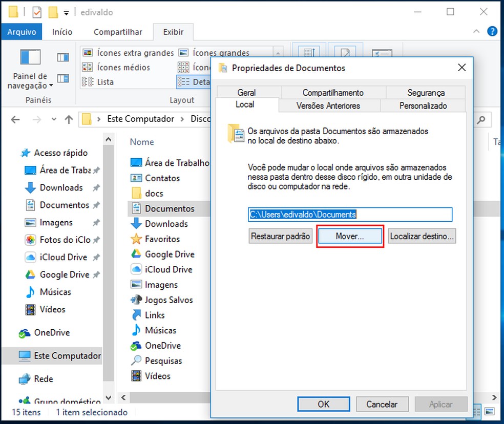Image resolution: width=504 pixels, height=424 pixels.
Task: Select Ícones grandes layout
Action: [x=214, y=52]
